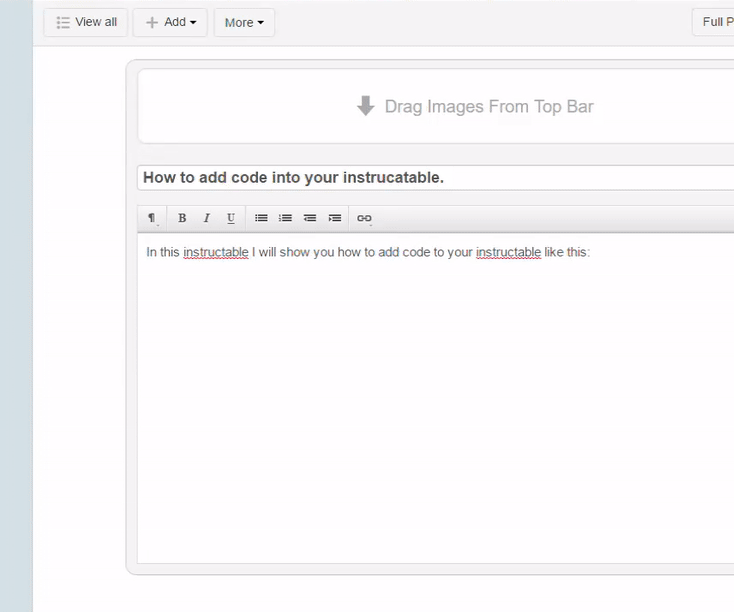Click the words 'like this:' in the body
Screen dimensions: 734x612
point(567,252)
